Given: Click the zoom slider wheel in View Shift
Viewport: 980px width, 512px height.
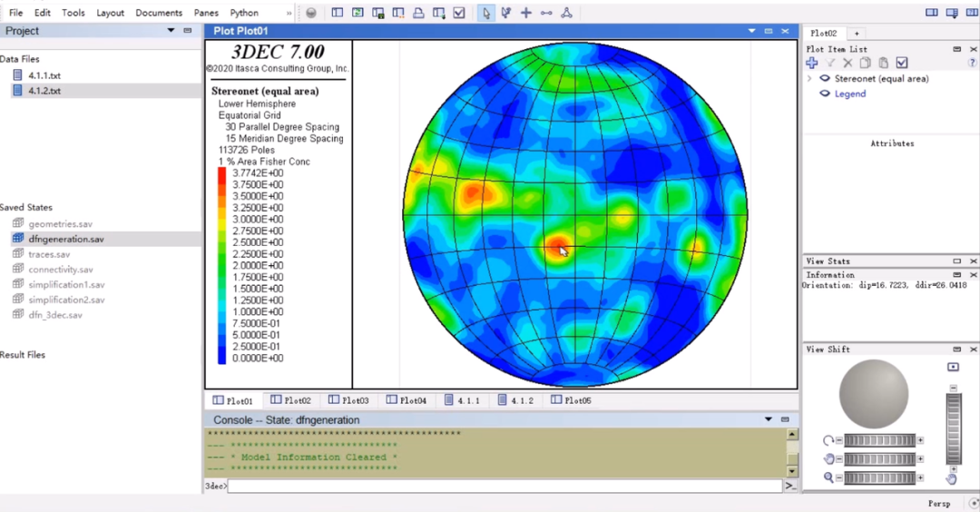Looking at the screenshot, I should pyautogui.click(x=879, y=478).
